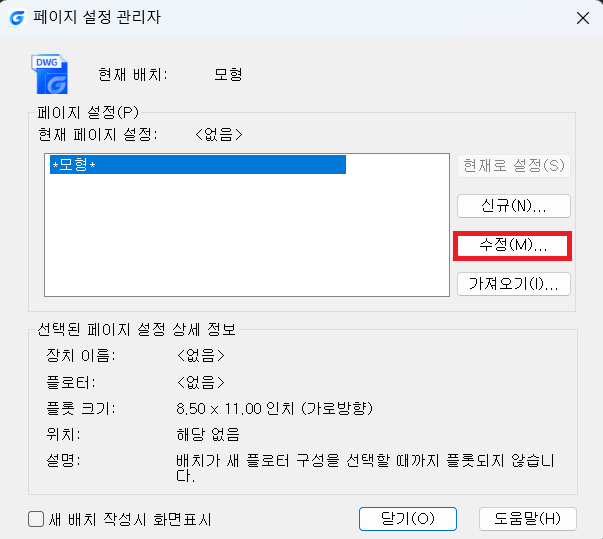
Task: Create a new page setup with 신규(N)
Action: [x=513, y=206]
